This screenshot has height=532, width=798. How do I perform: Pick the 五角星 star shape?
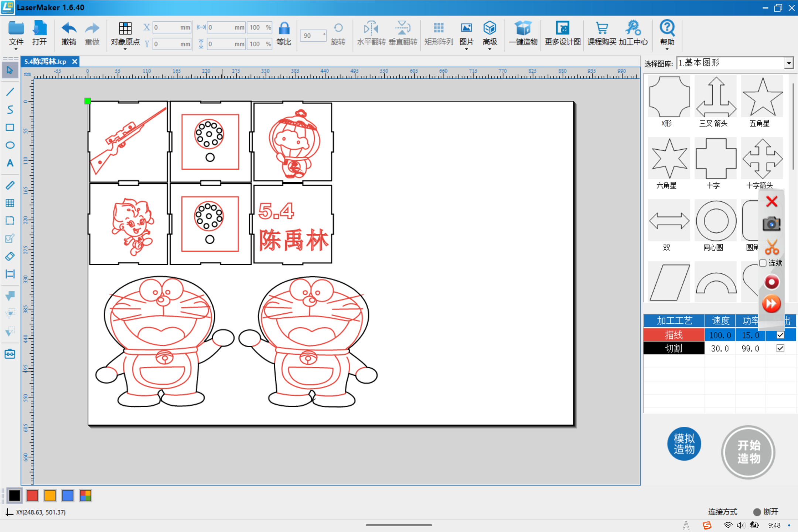point(762,97)
